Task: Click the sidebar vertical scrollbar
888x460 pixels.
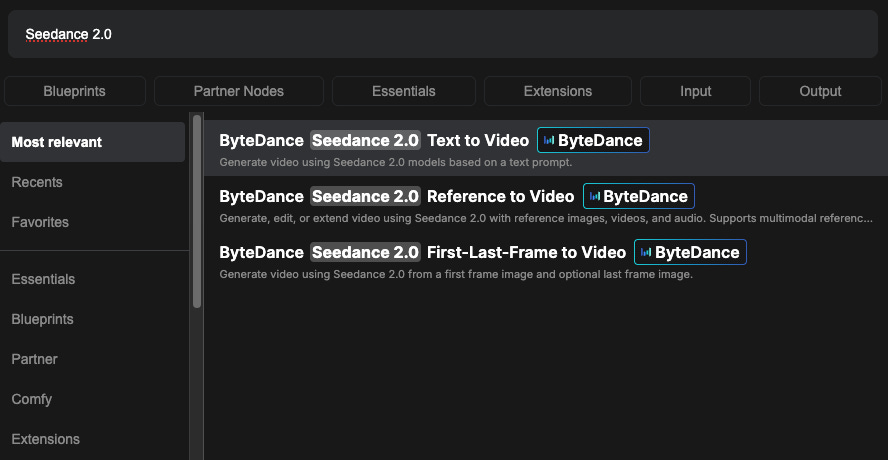Action: point(197,211)
